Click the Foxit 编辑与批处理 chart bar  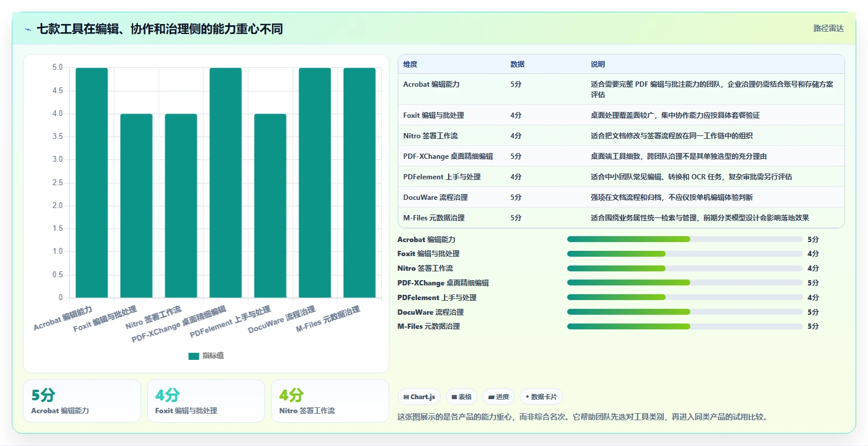click(136, 206)
